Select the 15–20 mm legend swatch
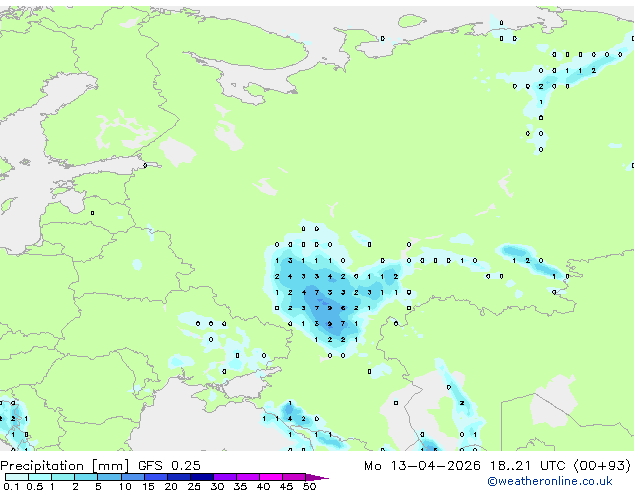Image resolution: width=634 pixels, height=490 pixels. pyautogui.click(x=156, y=477)
